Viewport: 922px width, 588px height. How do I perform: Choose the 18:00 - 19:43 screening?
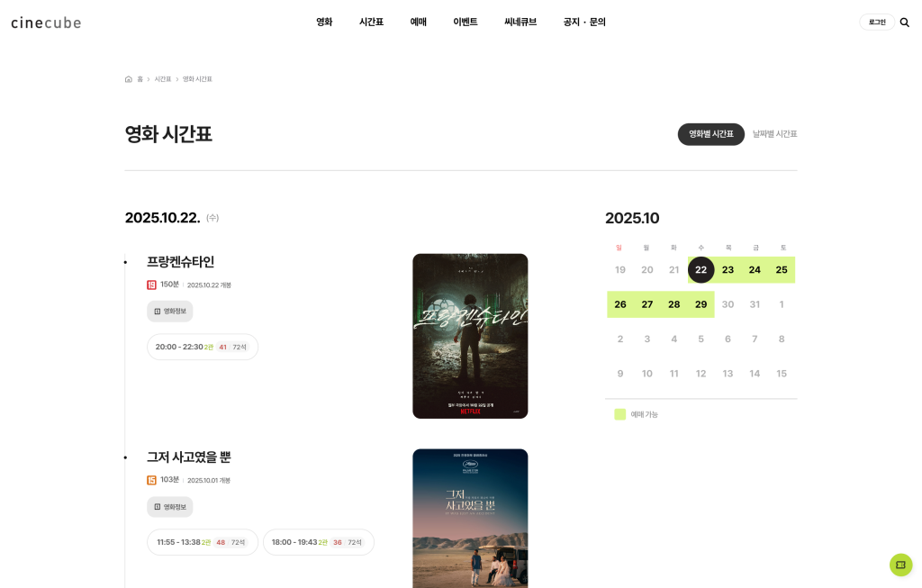click(x=318, y=542)
